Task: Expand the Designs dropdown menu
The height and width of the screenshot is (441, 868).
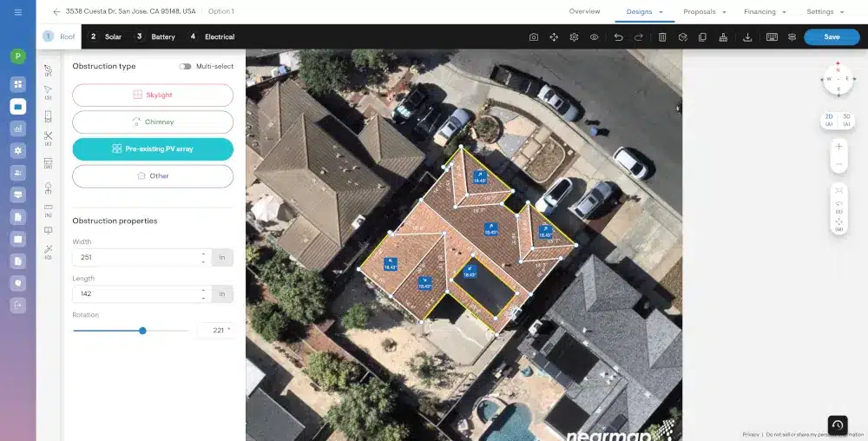Action: (x=644, y=12)
